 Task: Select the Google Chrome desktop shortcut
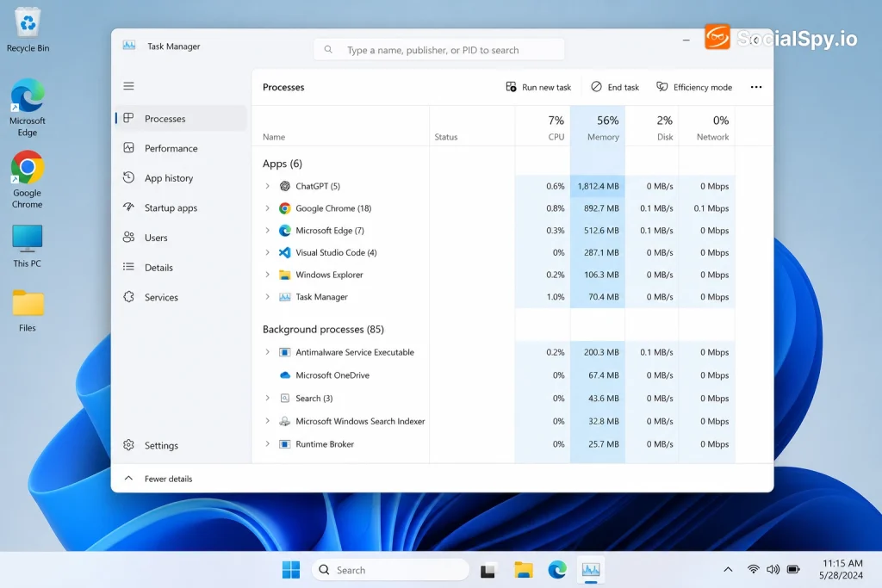pyautogui.click(x=27, y=180)
